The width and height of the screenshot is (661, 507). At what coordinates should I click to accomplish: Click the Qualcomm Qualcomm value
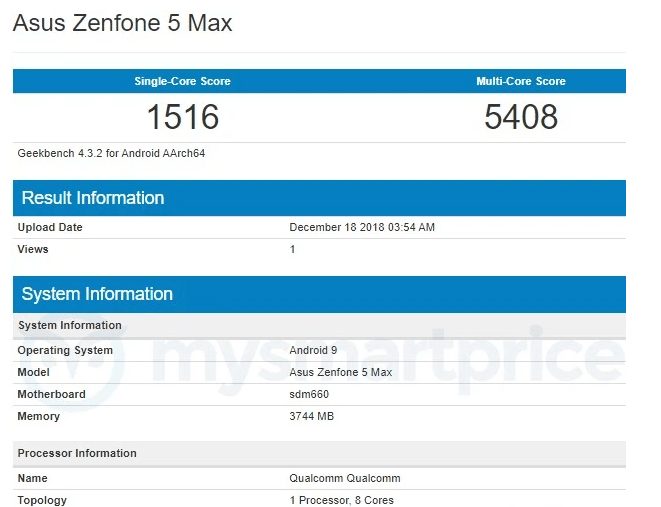pyautogui.click(x=345, y=478)
